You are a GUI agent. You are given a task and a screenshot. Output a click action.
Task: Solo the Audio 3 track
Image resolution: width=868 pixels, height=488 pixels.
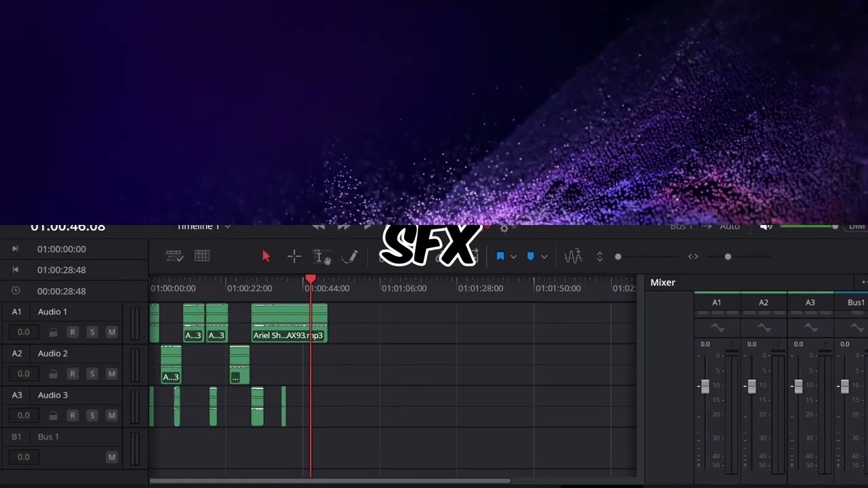point(92,415)
